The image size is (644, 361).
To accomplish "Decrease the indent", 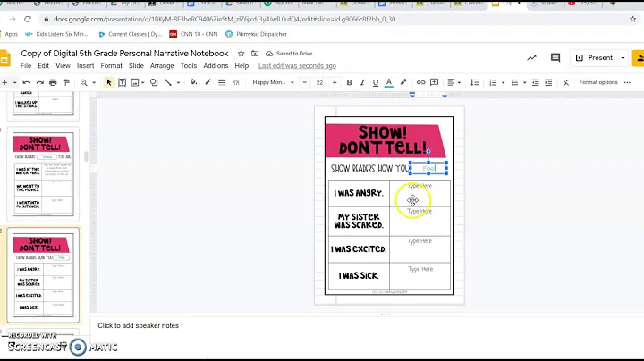I will 536,82.
